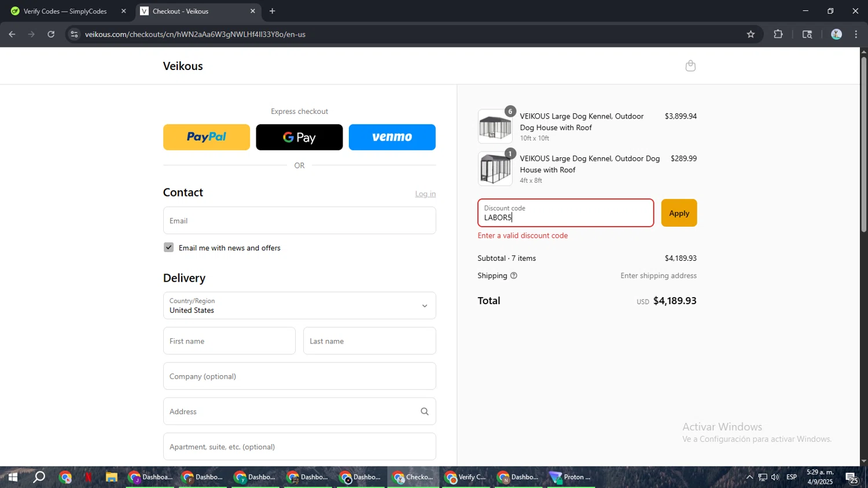Open File Explorer from the taskbar
This screenshot has width=868, height=488.
111,477
